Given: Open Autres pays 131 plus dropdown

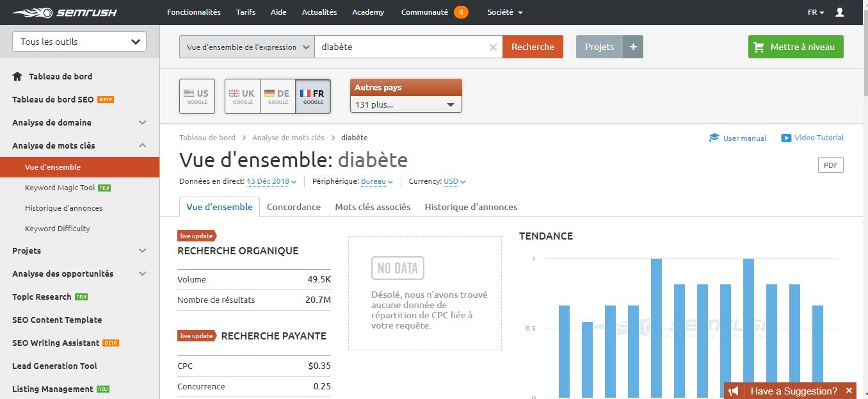Looking at the screenshot, I should point(406,104).
